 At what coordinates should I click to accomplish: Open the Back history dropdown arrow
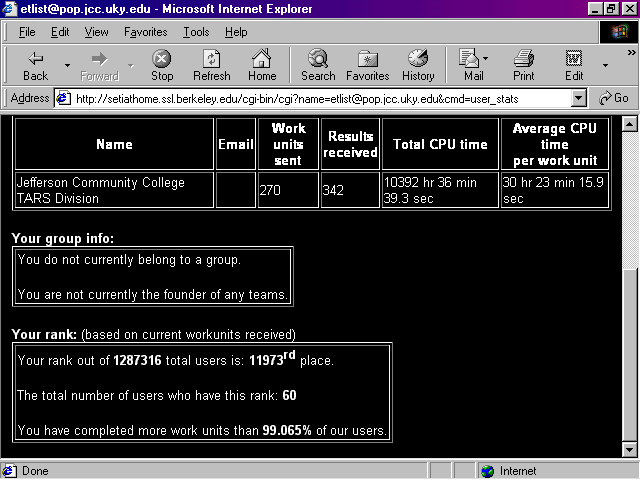pos(67,65)
